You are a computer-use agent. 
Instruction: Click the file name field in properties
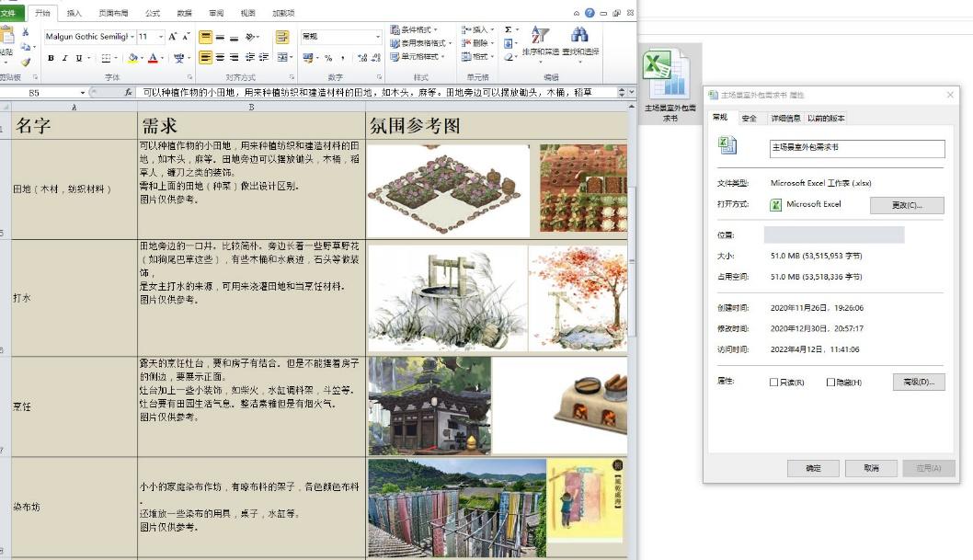857,148
